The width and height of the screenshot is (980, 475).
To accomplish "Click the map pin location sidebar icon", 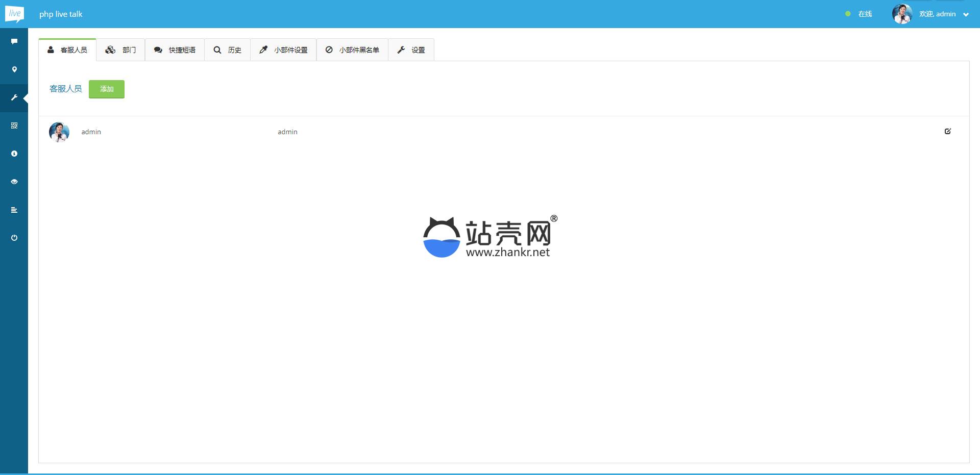I will (x=14, y=69).
